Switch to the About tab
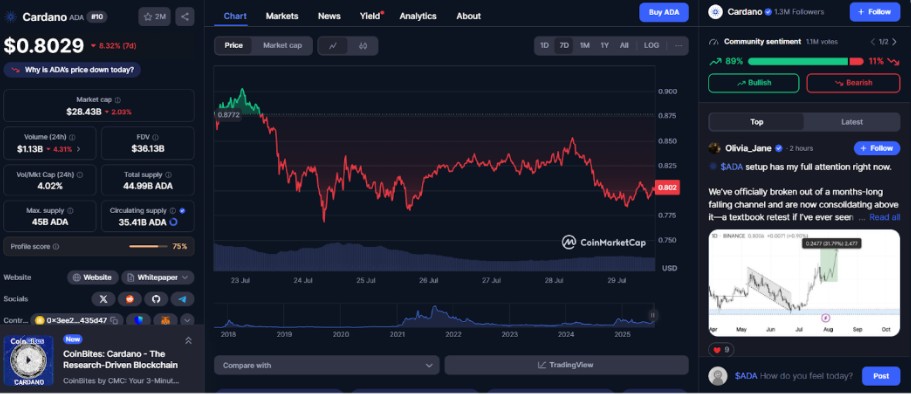The width and height of the screenshot is (911, 394). tap(468, 16)
